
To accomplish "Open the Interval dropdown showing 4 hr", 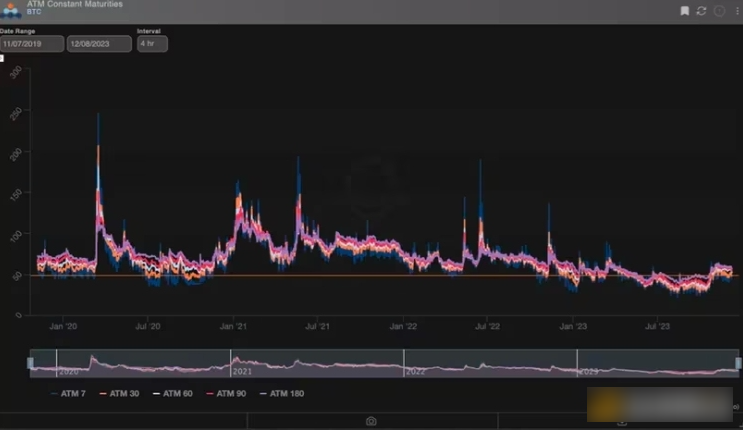I will [152, 44].
